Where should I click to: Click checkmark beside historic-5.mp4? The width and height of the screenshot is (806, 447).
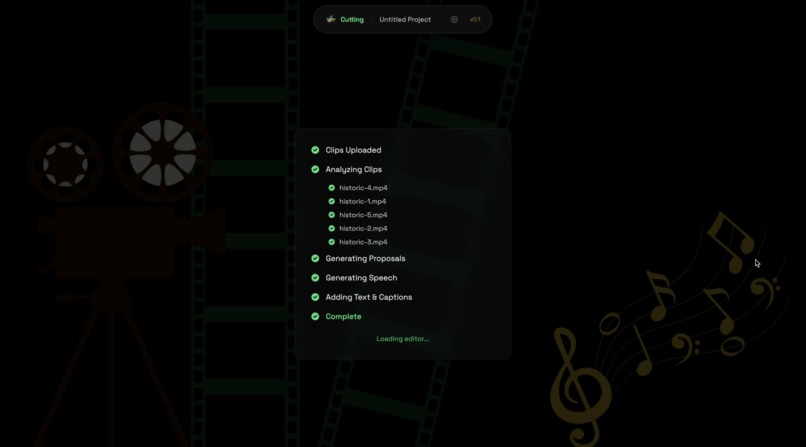click(x=332, y=215)
